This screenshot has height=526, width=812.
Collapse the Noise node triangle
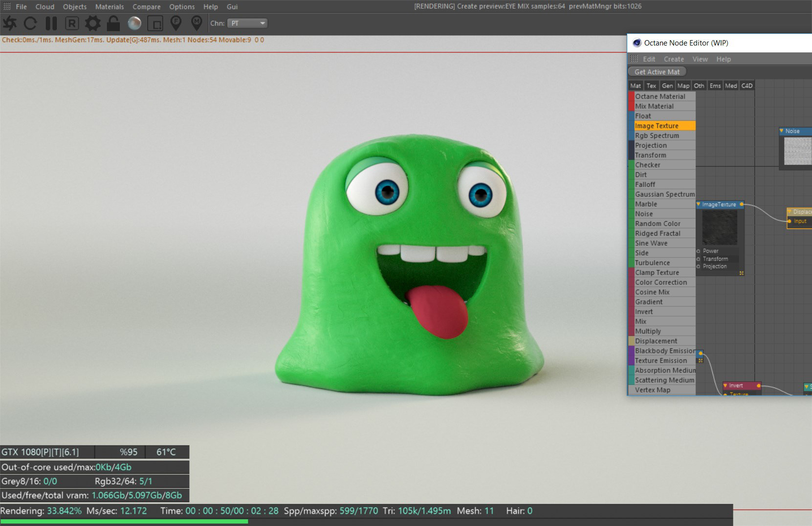[x=782, y=131]
